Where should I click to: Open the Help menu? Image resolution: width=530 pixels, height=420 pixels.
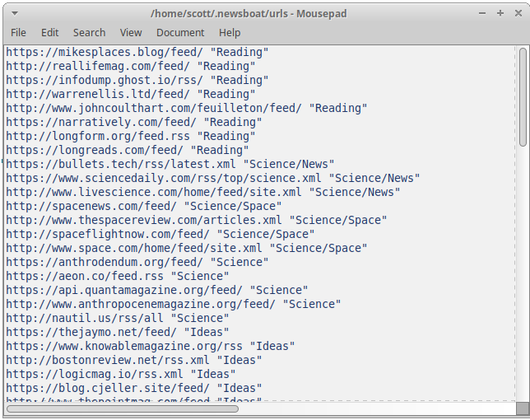click(x=230, y=32)
